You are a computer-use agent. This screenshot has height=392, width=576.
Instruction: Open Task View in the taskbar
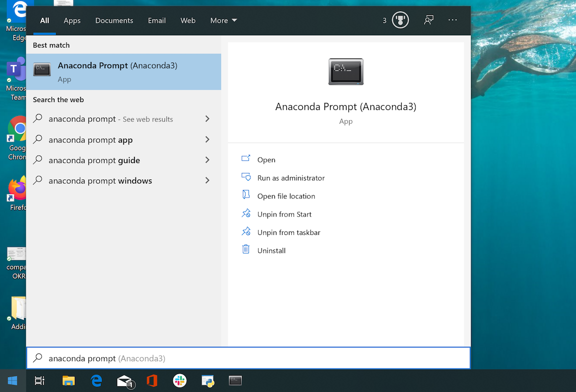coord(39,380)
